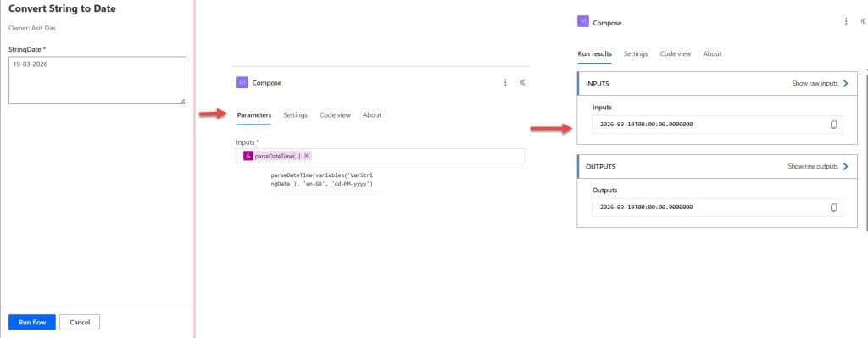Click the Inputs expression field
Viewport: 868px width, 338px height.
pyautogui.click(x=381, y=156)
